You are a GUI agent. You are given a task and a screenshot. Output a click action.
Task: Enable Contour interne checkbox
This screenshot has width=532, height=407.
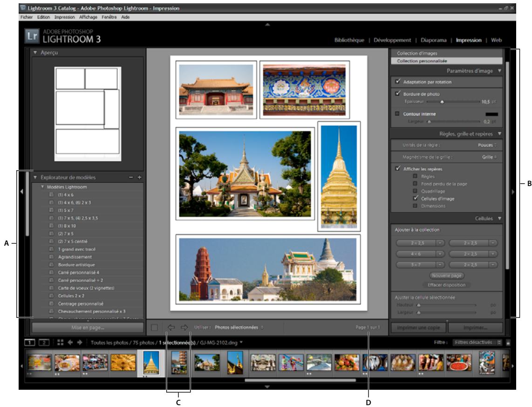397,114
